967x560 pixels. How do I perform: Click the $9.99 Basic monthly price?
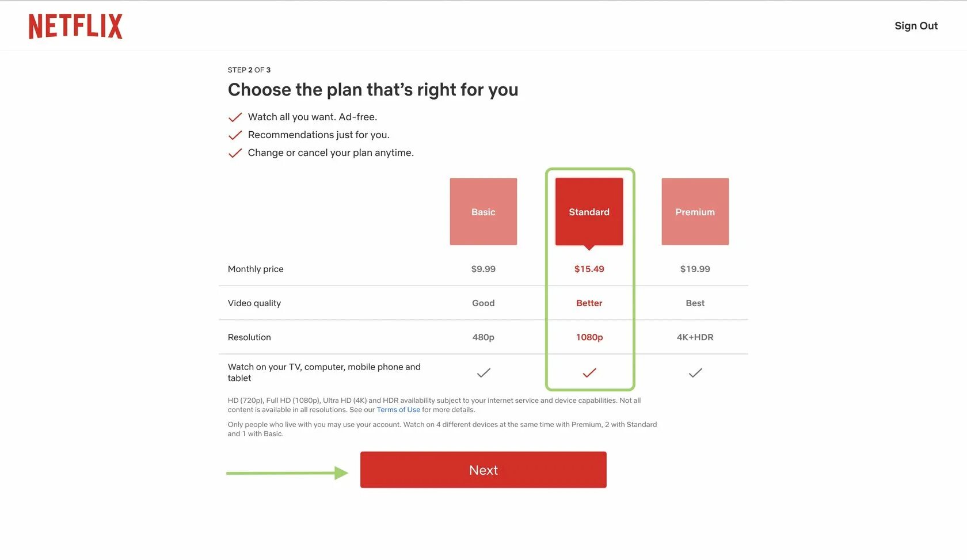483,269
